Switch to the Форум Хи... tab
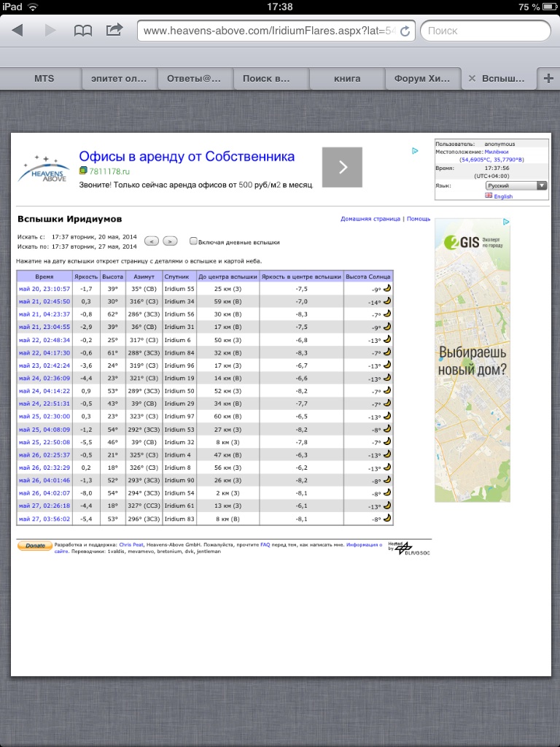 click(x=421, y=78)
